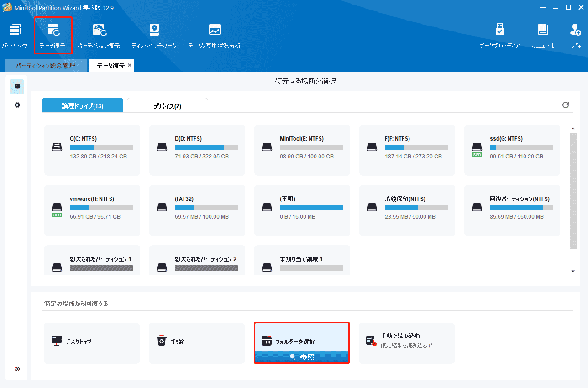Screen dimensions: 588x388
Task: Open the バックアップ tool in toolbar
Action: coord(15,36)
